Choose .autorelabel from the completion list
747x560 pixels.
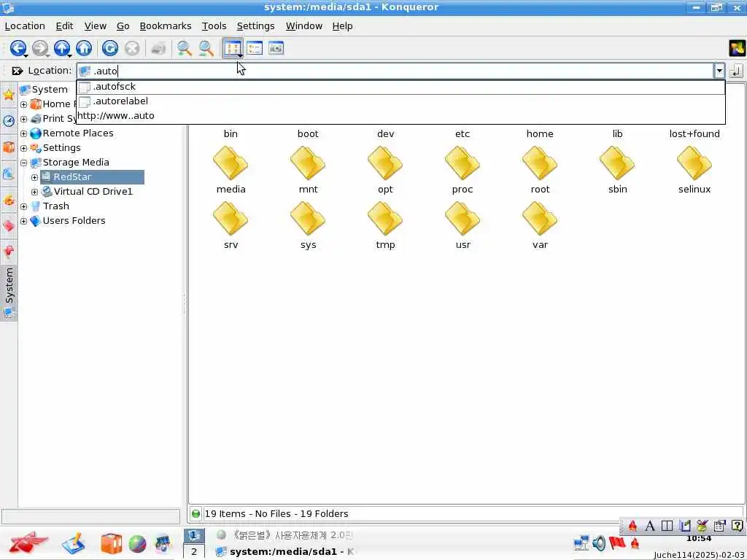[x=400, y=101]
